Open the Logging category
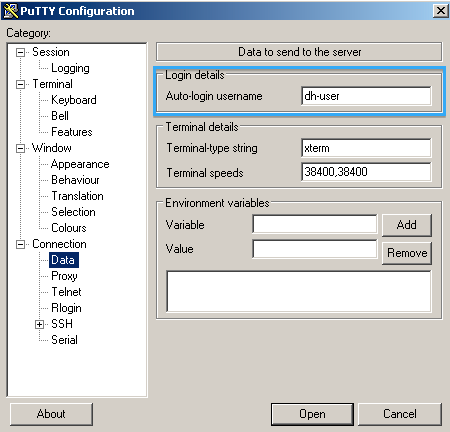 (70, 68)
